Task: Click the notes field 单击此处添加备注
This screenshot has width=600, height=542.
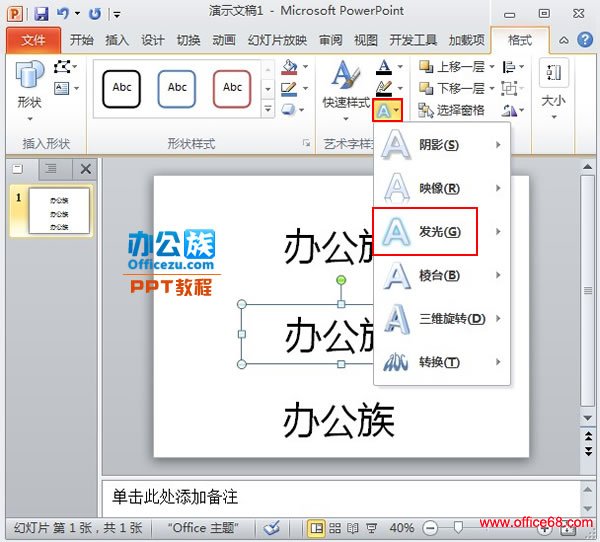Action: [x=341, y=498]
